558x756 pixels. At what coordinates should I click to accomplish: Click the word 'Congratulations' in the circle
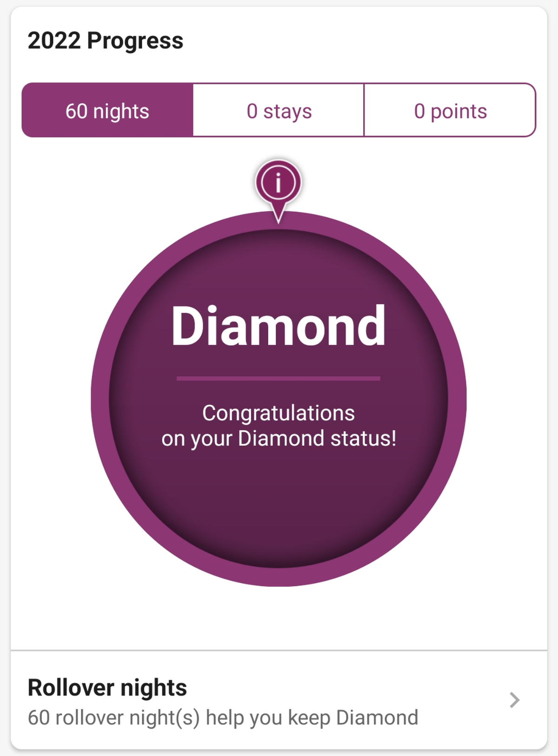click(x=279, y=413)
